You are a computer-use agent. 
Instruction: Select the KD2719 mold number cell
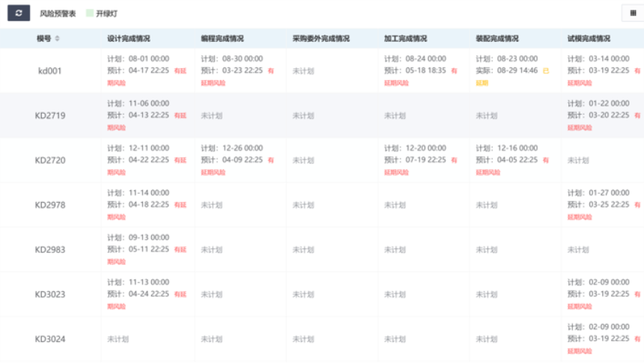pyautogui.click(x=50, y=116)
